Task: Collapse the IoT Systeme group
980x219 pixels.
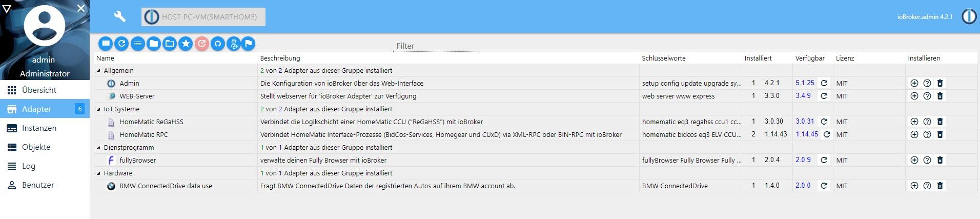Action: [x=99, y=109]
